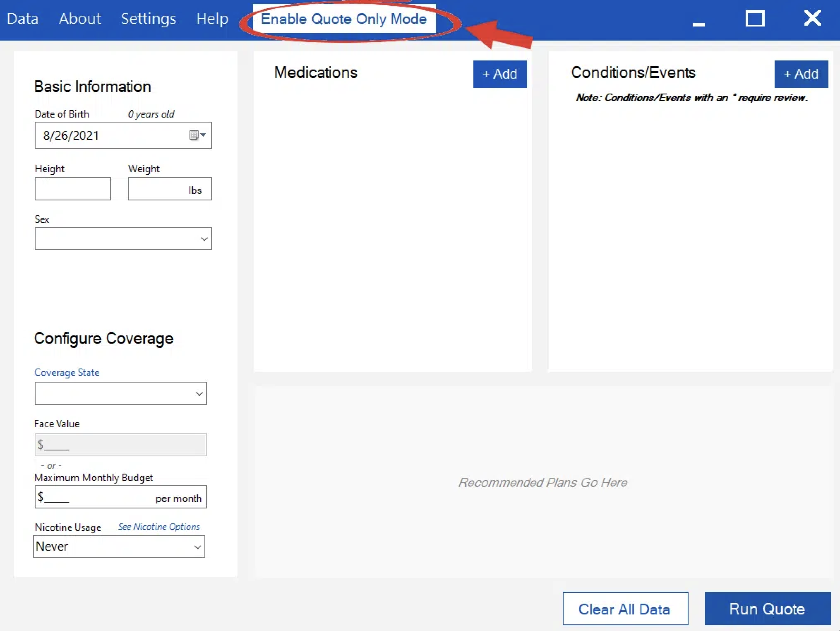Open the Help menu
The width and height of the screenshot is (840, 631).
tap(212, 19)
